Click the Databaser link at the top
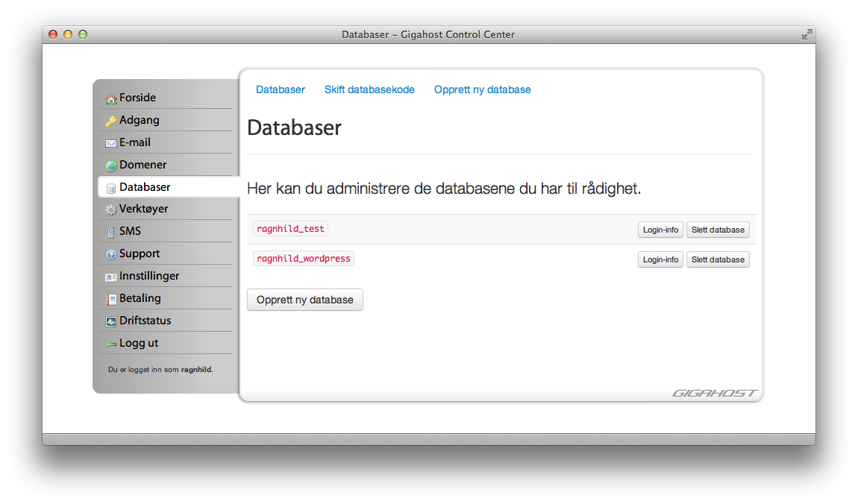Viewport: 858px width, 504px height. 281,89
